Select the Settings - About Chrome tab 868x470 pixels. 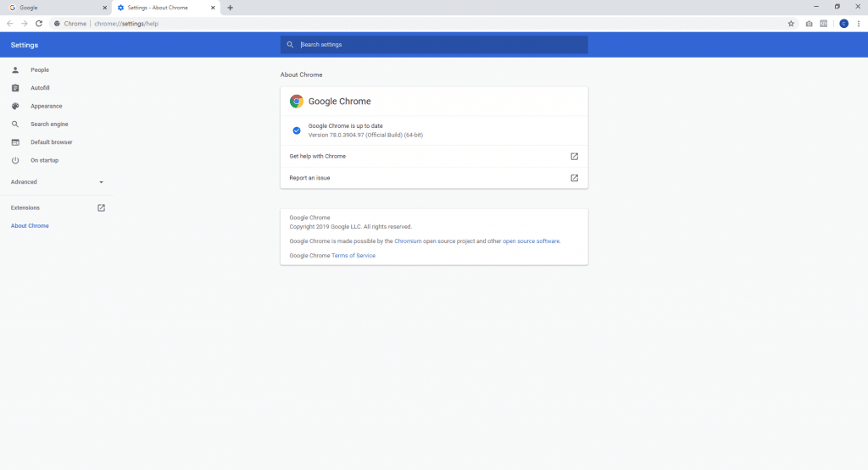(166, 8)
